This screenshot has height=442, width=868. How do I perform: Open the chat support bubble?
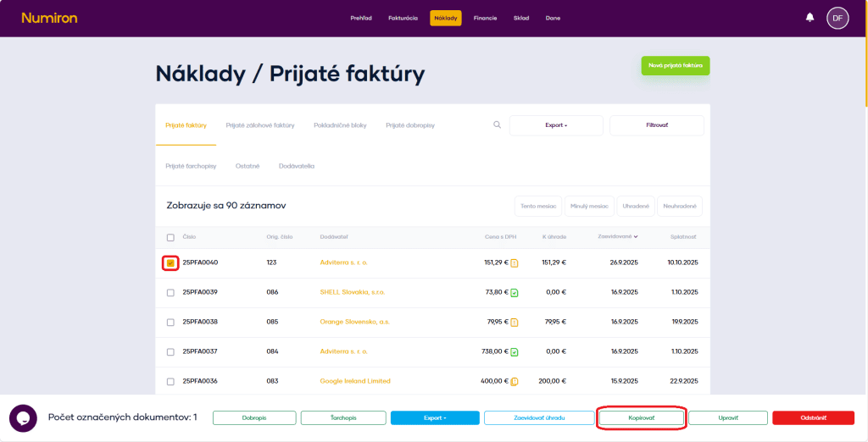pos(23,417)
